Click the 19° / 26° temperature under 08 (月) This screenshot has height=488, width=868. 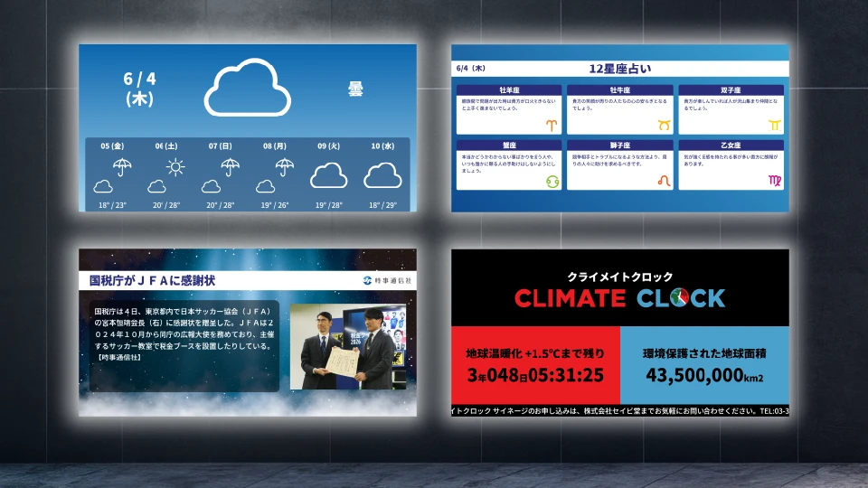pyautogui.click(x=275, y=205)
